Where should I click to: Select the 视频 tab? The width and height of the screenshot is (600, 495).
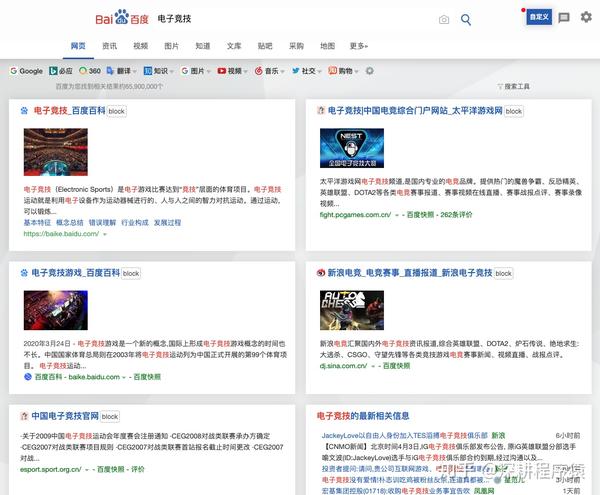pos(140,46)
